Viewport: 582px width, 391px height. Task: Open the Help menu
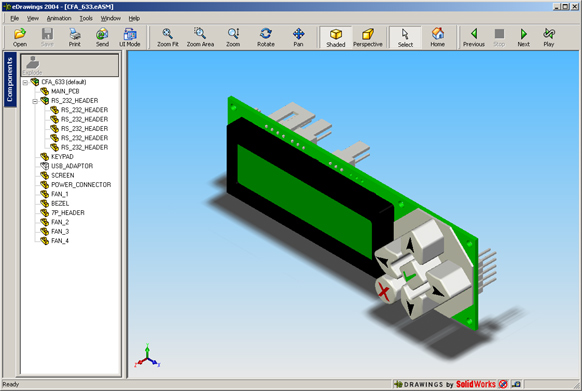point(134,18)
